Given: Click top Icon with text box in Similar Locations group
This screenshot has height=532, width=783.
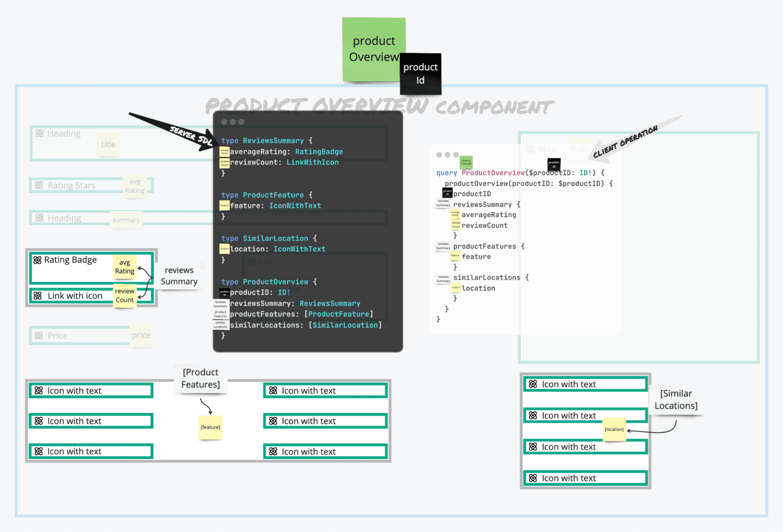Looking at the screenshot, I should [x=586, y=384].
